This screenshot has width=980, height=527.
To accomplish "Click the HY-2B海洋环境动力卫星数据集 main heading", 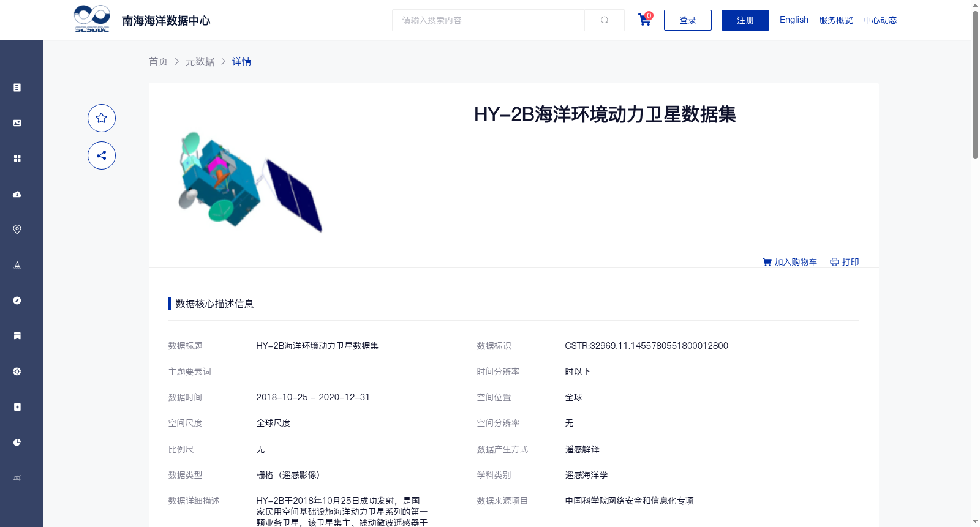I will point(605,114).
